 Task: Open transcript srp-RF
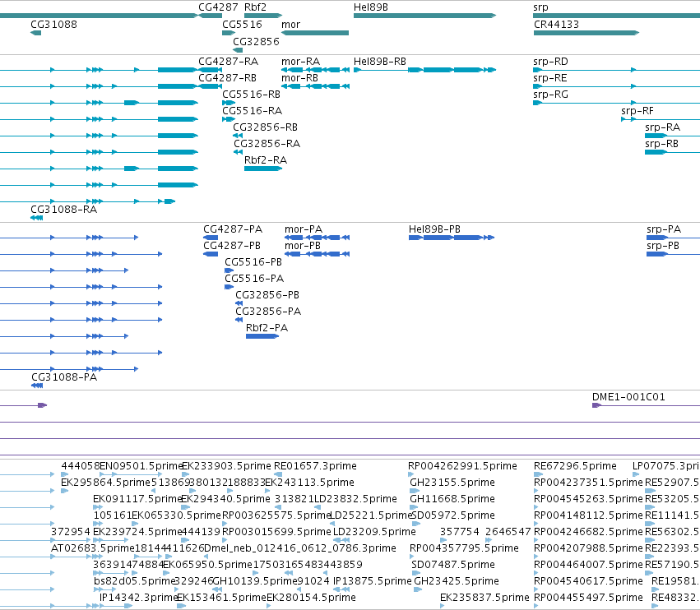637,111
